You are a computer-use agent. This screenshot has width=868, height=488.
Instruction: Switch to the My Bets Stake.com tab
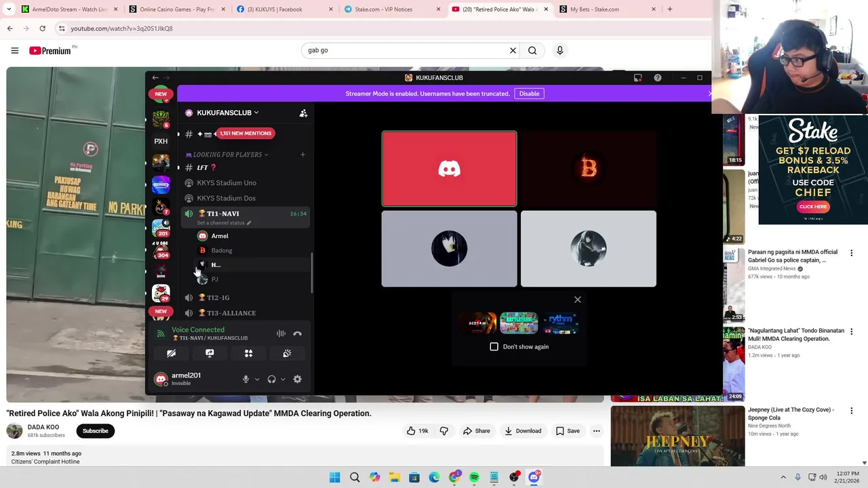click(x=606, y=9)
